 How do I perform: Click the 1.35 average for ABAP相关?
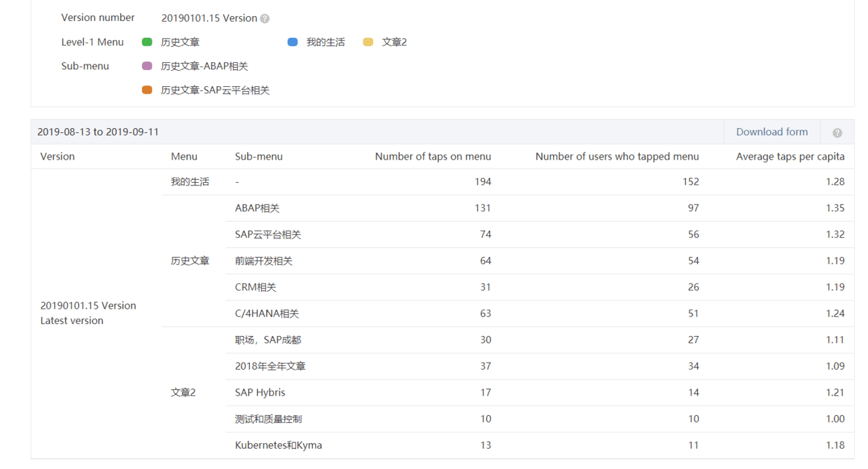click(835, 208)
